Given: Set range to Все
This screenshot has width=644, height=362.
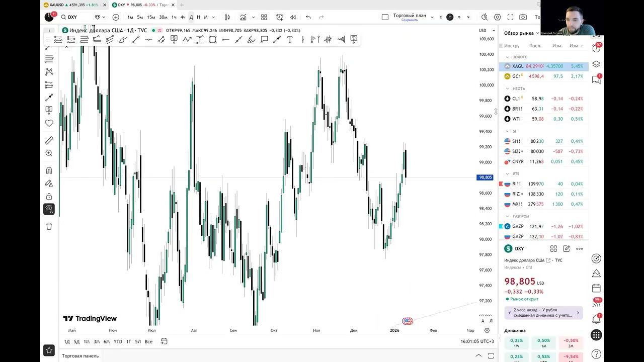Looking at the screenshot, I should pos(148,341).
